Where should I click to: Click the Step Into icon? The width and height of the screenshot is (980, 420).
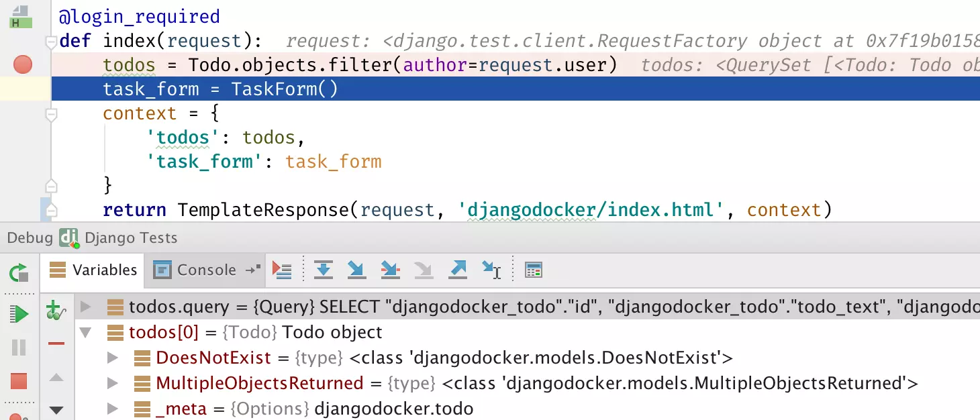pos(356,270)
